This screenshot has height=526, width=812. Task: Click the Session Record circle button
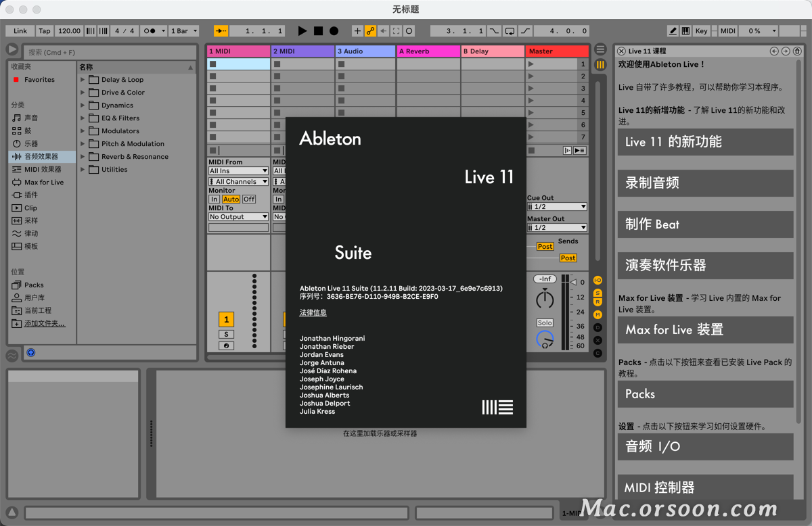click(409, 31)
